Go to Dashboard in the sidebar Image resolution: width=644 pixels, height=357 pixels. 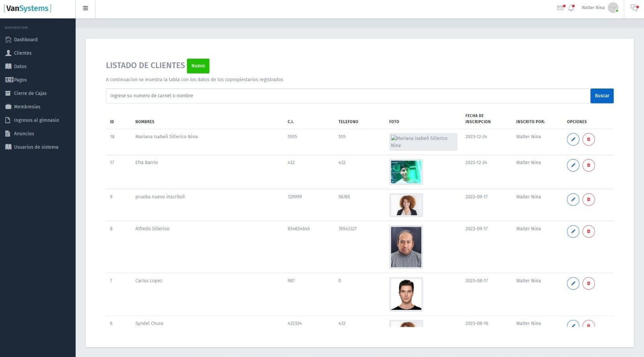25,39
